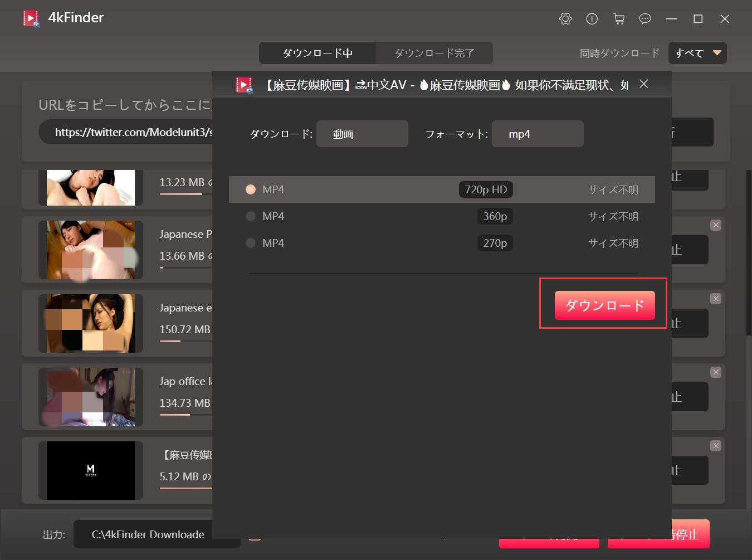Image resolution: width=752 pixels, height=560 pixels.
Task: Click the info circle icon
Action: [x=592, y=19]
